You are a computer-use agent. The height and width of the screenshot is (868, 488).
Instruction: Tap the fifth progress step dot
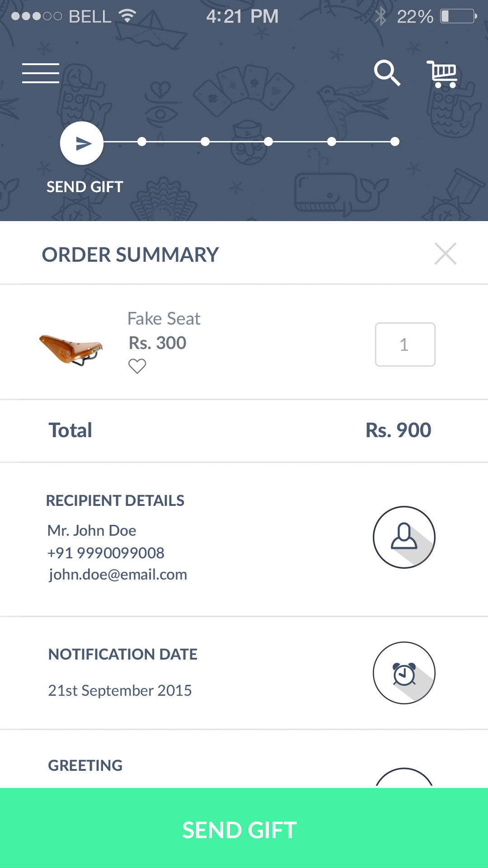[x=332, y=142]
